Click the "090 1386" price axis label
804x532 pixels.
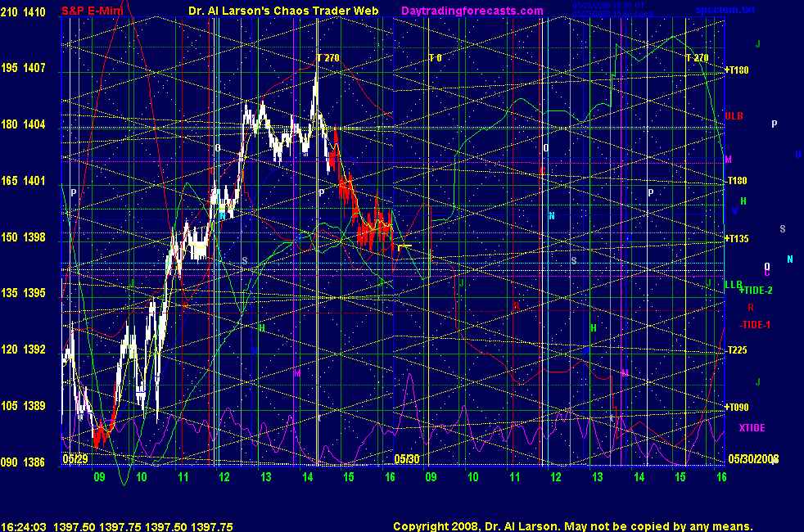23,462
